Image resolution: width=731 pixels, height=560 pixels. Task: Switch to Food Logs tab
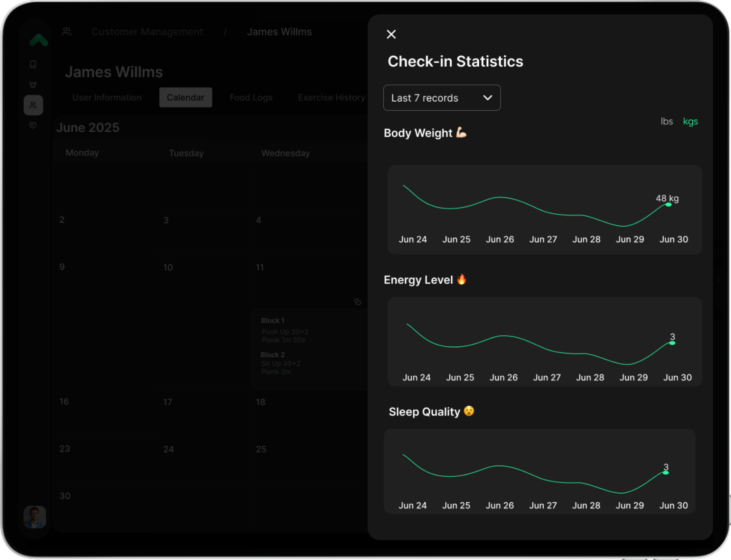coord(251,97)
